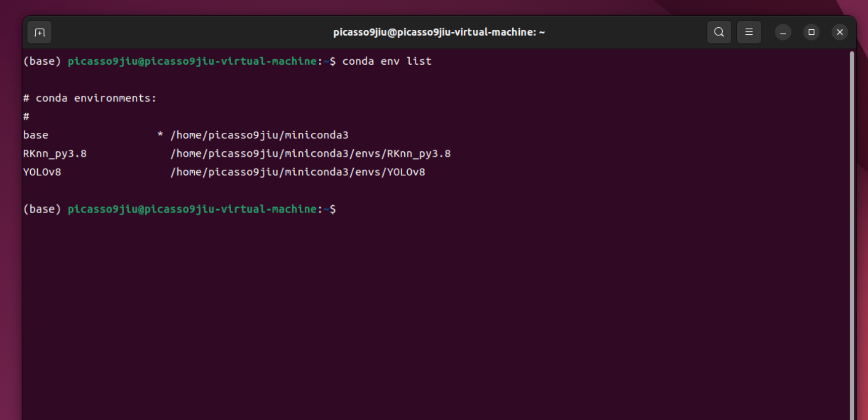Open a new terminal tab

tap(39, 32)
